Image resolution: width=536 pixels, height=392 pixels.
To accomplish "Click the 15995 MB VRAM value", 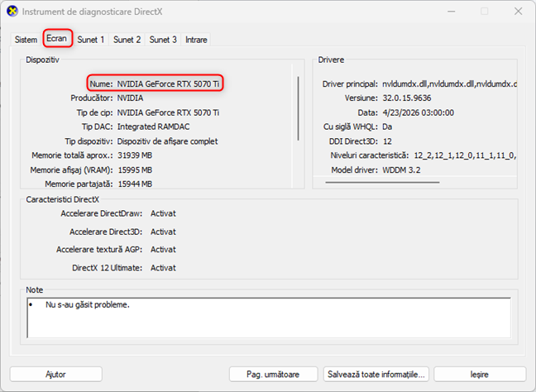I will [x=135, y=170].
